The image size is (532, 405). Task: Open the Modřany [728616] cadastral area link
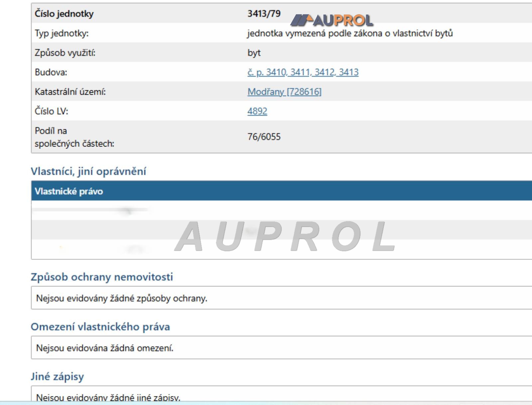284,92
